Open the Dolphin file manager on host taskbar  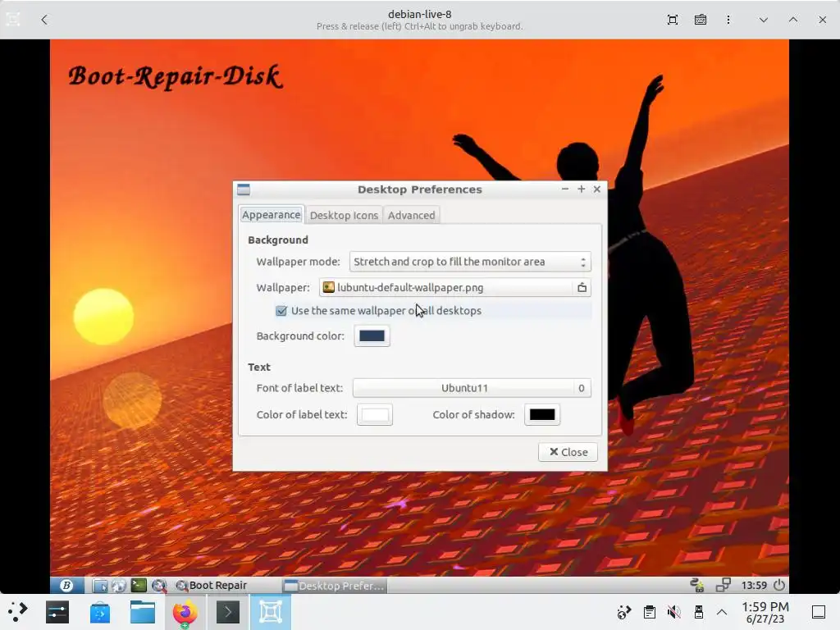point(143,612)
